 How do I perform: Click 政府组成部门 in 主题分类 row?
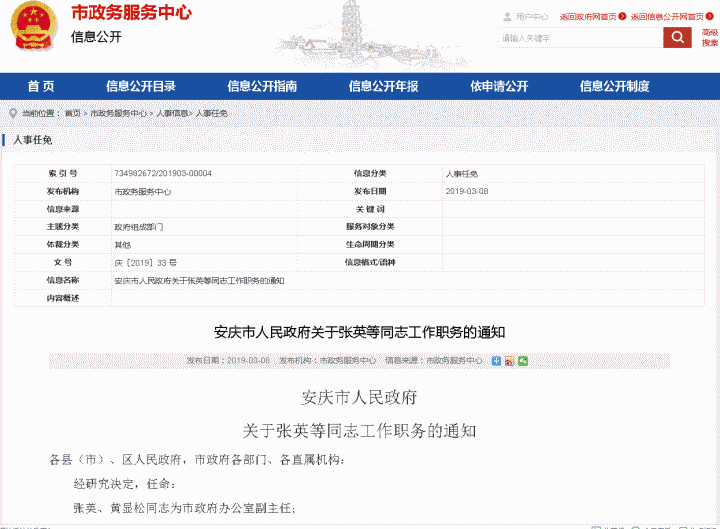click(139, 227)
